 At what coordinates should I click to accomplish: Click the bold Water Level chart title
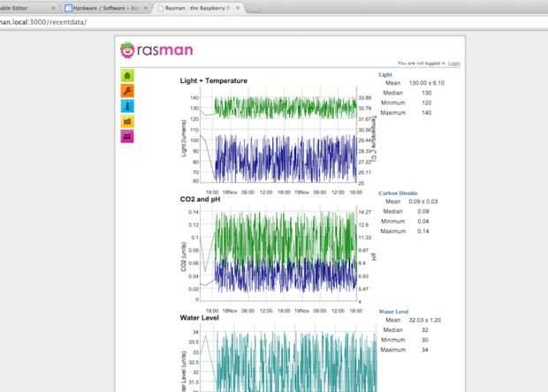pyautogui.click(x=199, y=318)
